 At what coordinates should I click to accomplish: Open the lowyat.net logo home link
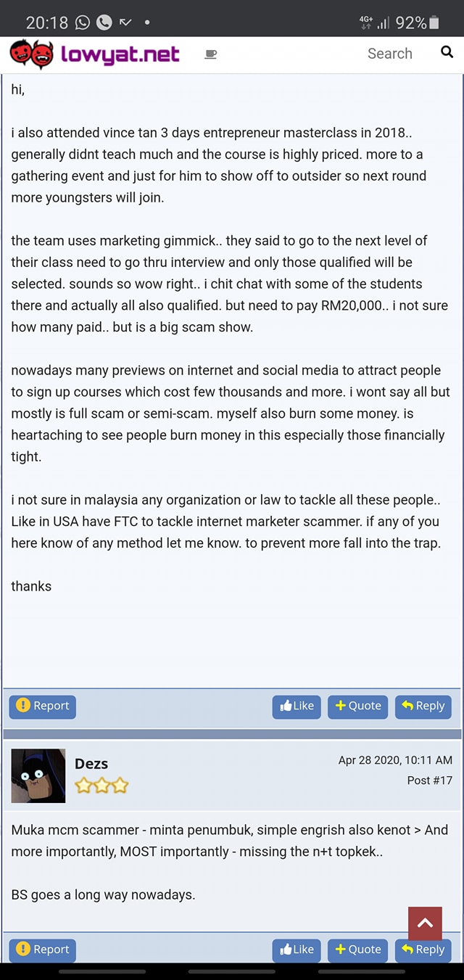point(94,54)
